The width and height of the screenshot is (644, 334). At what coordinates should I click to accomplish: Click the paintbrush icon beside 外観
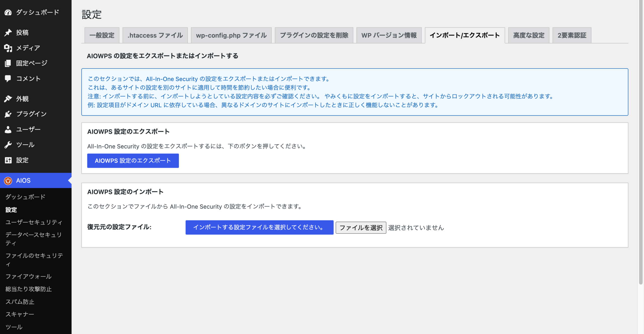click(8, 99)
